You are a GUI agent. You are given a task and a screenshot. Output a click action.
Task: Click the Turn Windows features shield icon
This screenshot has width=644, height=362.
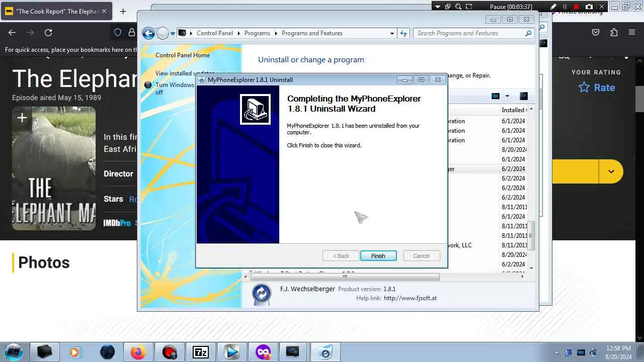click(148, 85)
